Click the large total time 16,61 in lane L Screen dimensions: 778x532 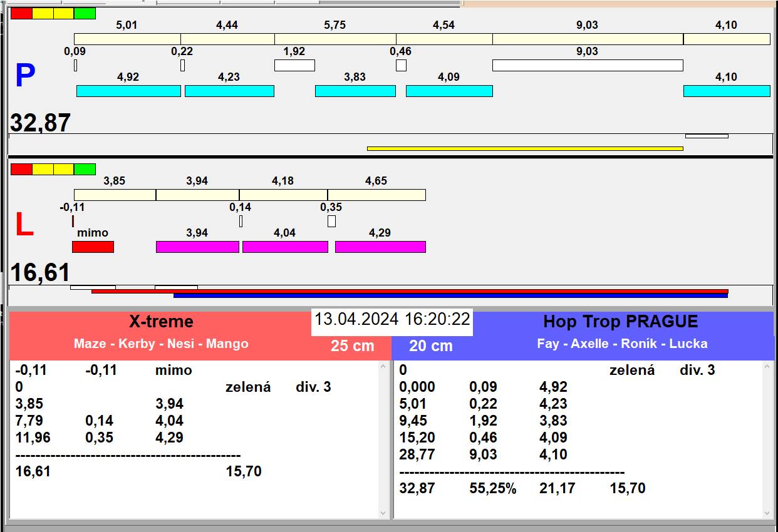40,274
